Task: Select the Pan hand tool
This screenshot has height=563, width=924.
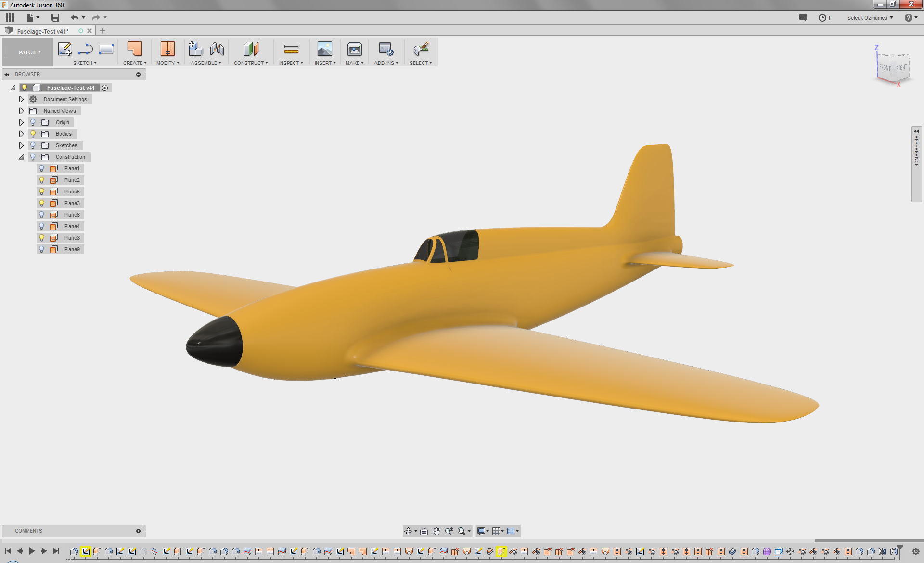Action: pyautogui.click(x=436, y=531)
